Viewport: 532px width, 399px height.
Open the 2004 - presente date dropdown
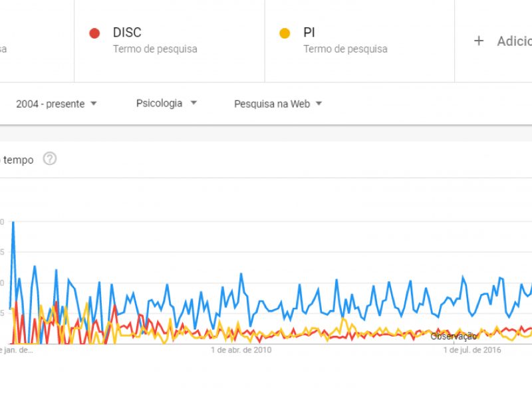(57, 104)
